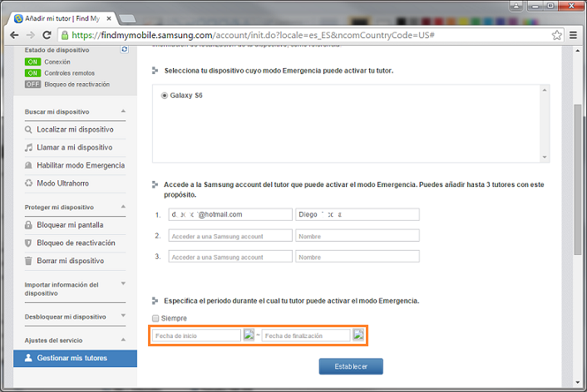Click the page scrollbar down arrow

(x=578, y=382)
